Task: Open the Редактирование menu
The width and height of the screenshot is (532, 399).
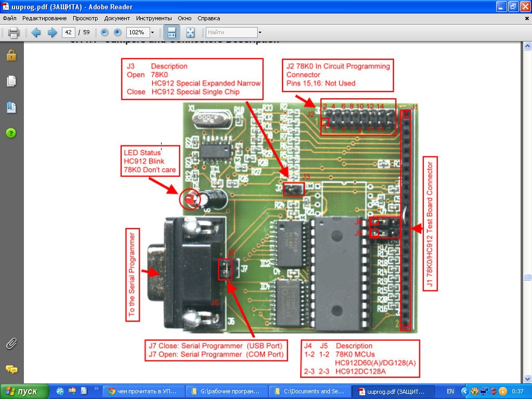Action: point(45,18)
